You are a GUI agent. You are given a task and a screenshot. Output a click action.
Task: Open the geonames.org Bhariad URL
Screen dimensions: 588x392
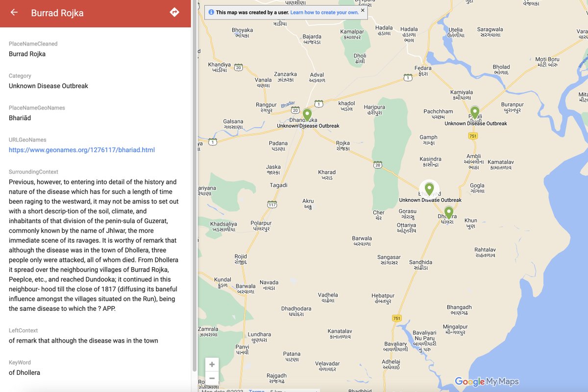click(82, 150)
